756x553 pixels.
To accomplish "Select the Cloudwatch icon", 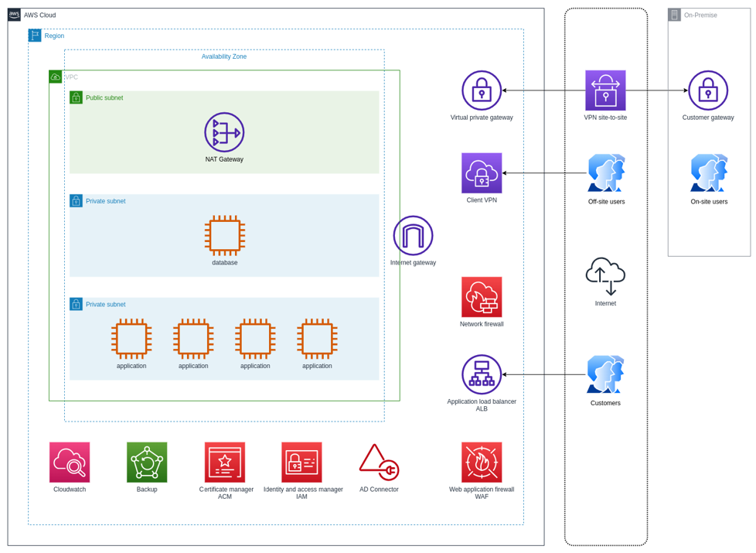I will coord(70,463).
